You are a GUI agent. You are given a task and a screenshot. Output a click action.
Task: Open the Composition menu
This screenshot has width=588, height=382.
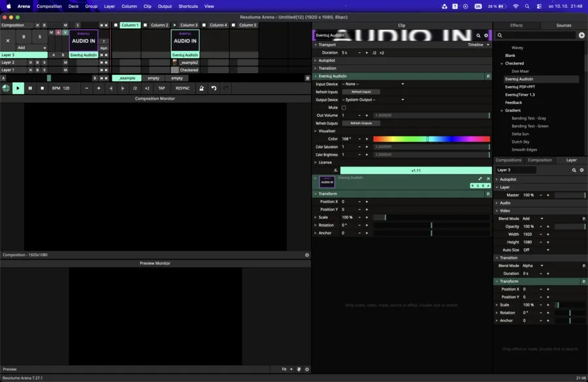49,7
